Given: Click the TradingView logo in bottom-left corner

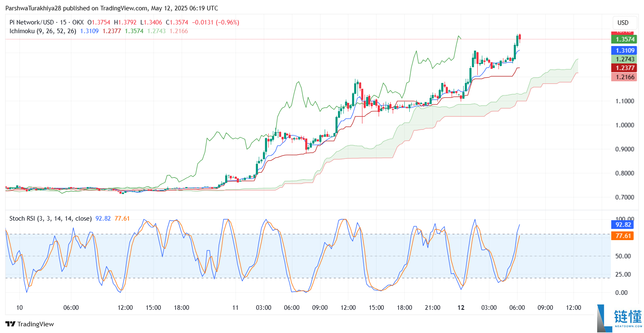Looking at the screenshot, I should point(29,324).
